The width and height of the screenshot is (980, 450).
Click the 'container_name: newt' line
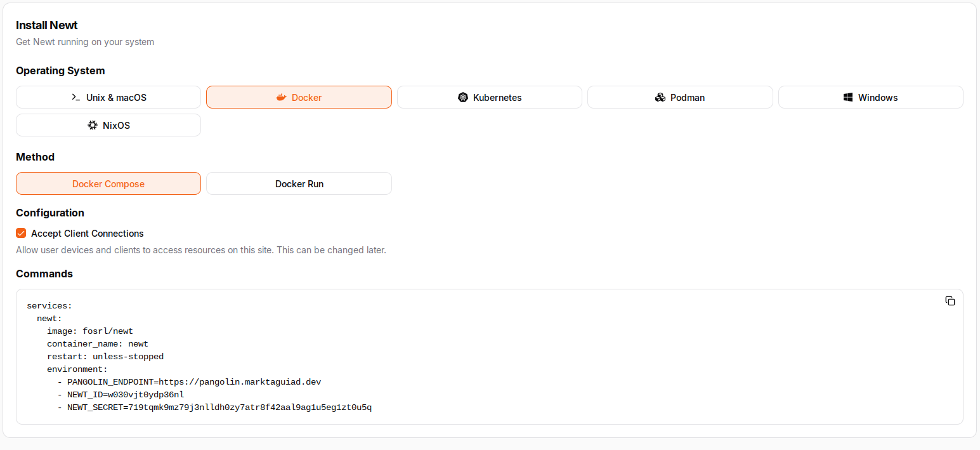pos(98,344)
